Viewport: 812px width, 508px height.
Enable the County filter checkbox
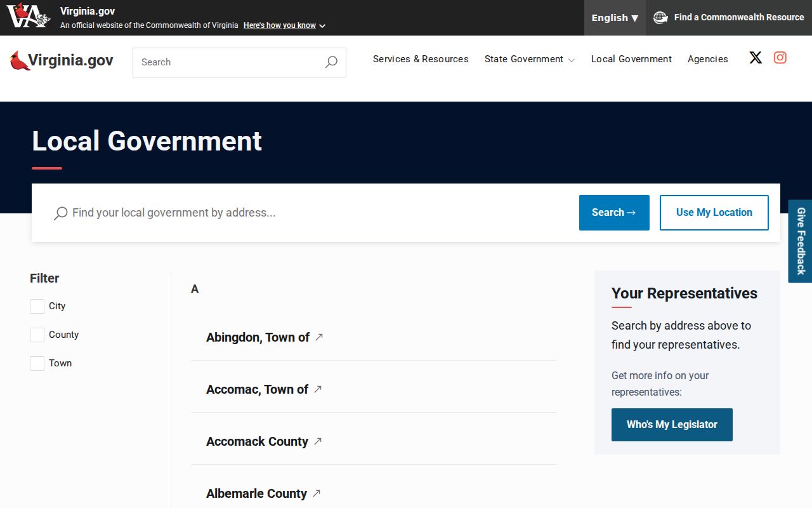37,335
